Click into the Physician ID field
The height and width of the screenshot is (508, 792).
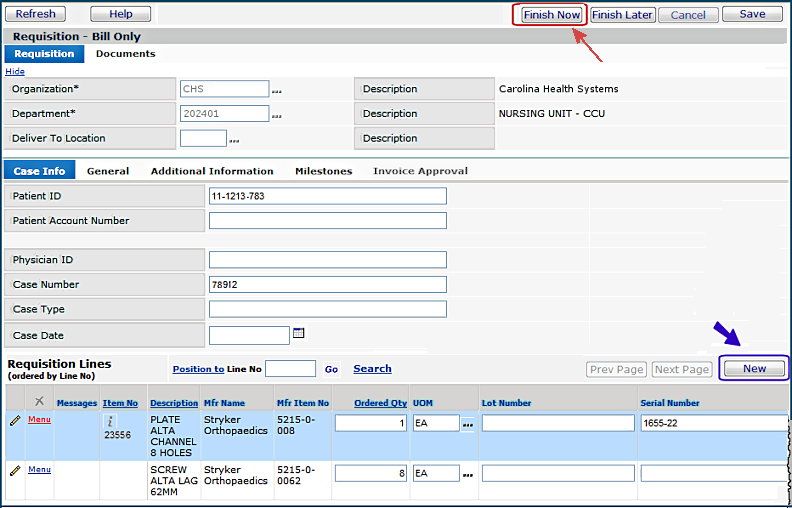(x=327, y=260)
